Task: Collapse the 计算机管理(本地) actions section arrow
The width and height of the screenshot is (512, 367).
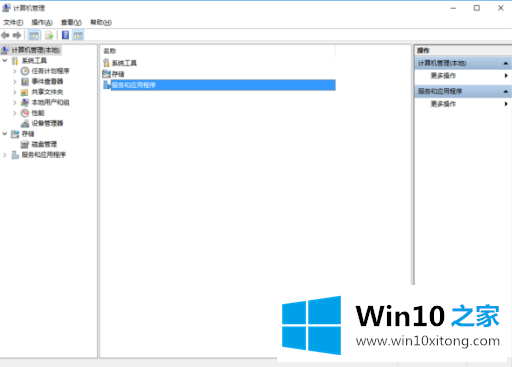Action: pos(506,63)
